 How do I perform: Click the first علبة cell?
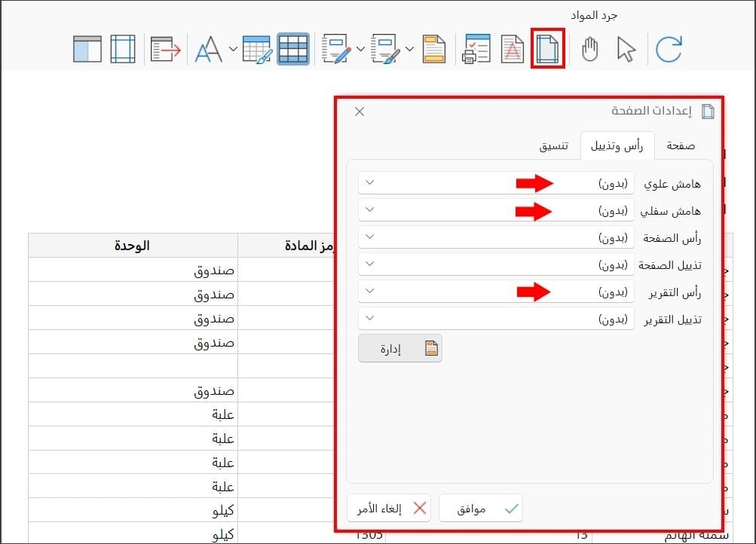(x=133, y=414)
